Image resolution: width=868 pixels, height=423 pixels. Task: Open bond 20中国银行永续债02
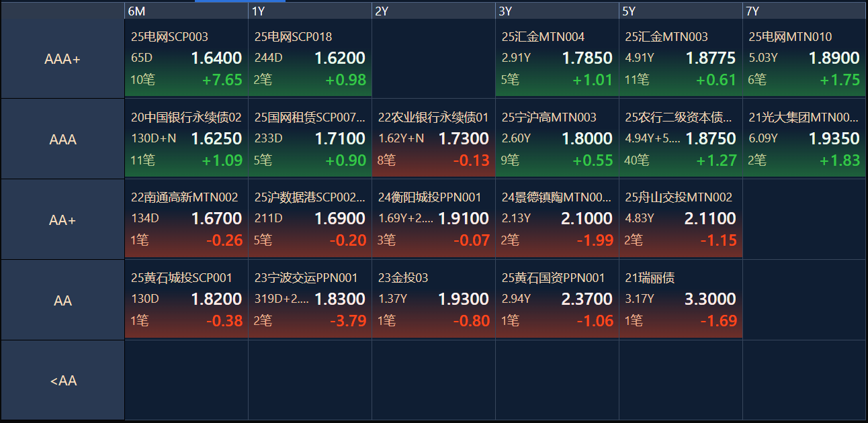(186, 117)
